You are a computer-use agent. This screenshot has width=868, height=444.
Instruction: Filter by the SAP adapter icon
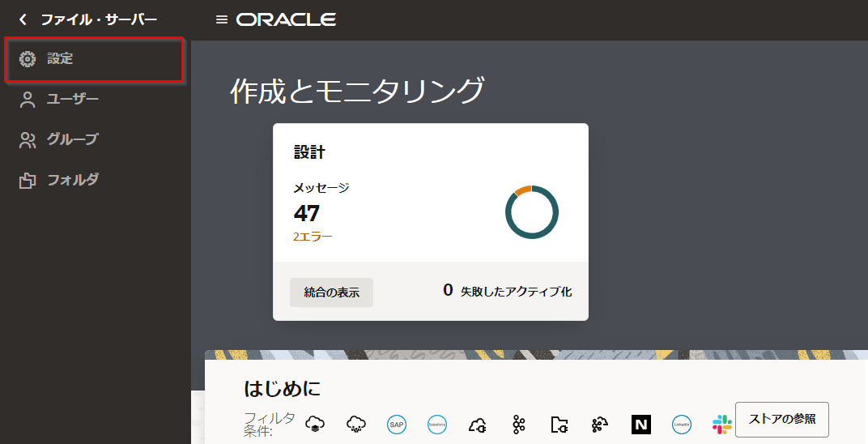(x=396, y=425)
